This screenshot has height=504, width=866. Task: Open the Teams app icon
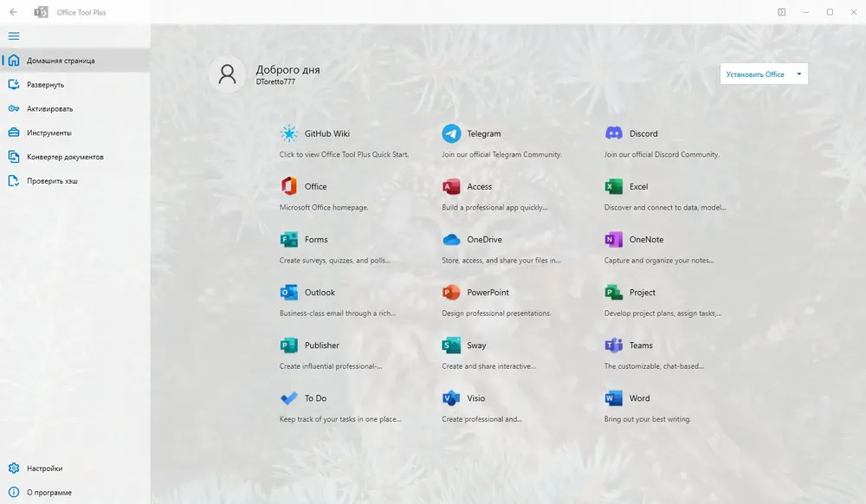click(614, 346)
